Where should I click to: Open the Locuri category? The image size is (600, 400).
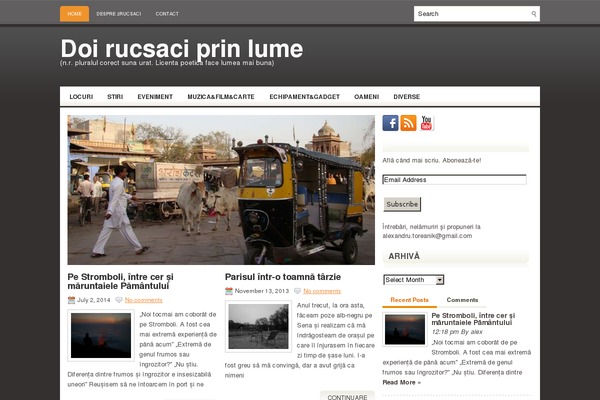(x=81, y=97)
